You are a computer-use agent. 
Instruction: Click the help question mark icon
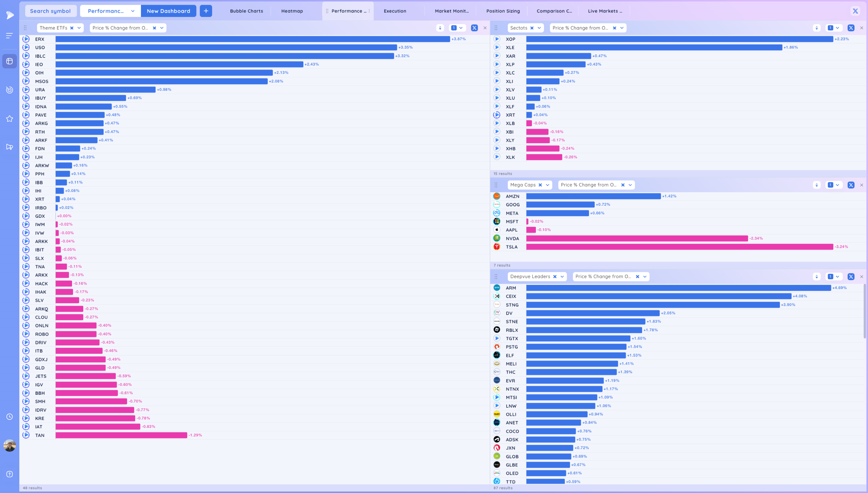[10, 474]
